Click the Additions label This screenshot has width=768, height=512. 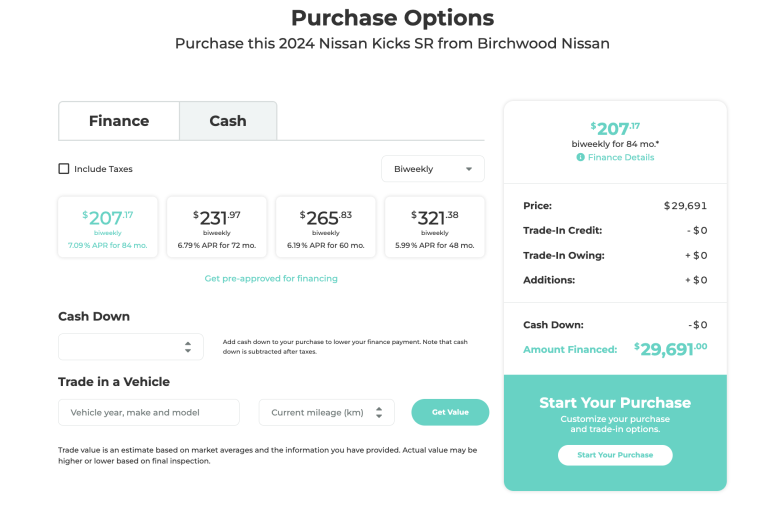pyautogui.click(x=549, y=280)
